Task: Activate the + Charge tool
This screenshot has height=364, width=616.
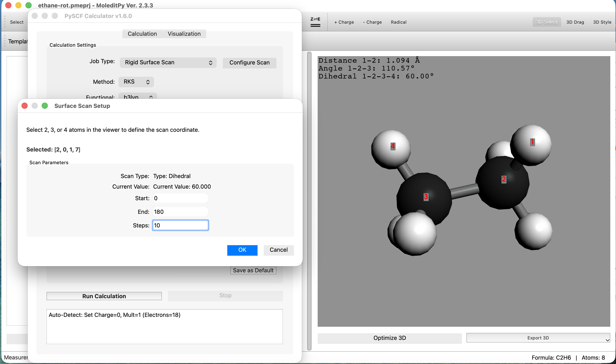Action: click(344, 22)
